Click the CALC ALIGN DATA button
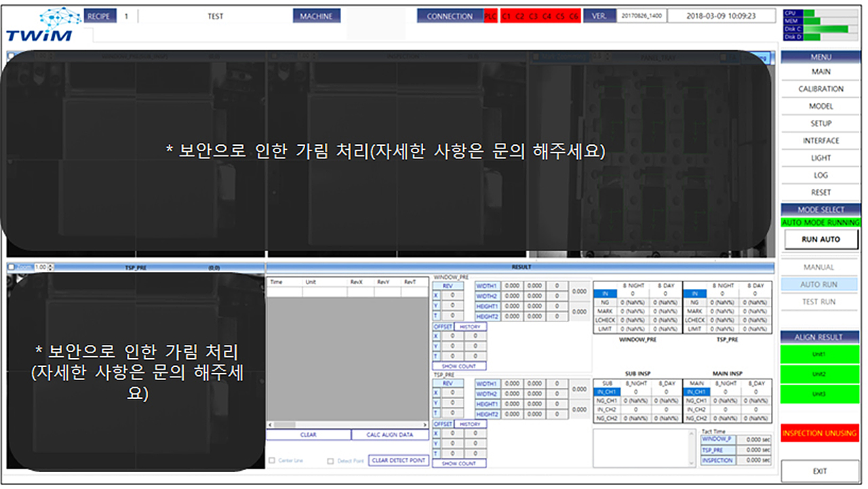This screenshot has width=868, height=489. [390, 435]
